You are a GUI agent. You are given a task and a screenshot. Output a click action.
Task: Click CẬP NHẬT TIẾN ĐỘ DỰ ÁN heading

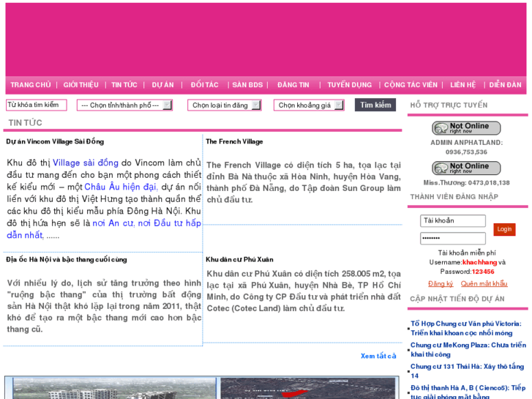[457, 299]
